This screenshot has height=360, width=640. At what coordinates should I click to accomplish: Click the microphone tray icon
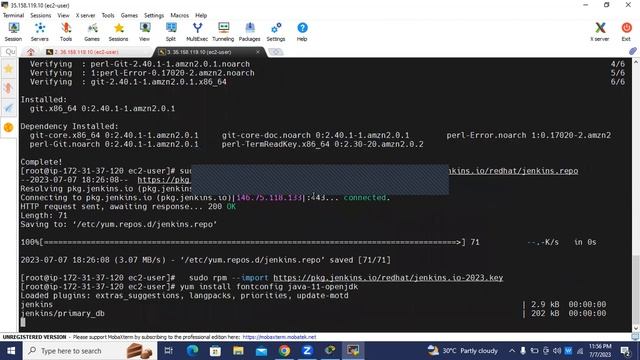pyautogui.click(x=523, y=351)
